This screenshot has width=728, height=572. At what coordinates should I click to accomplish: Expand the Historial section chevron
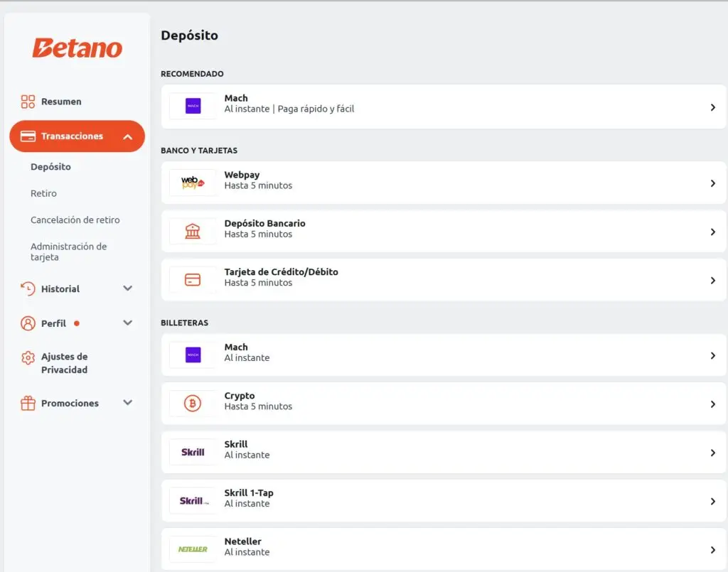click(x=128, y=288)
